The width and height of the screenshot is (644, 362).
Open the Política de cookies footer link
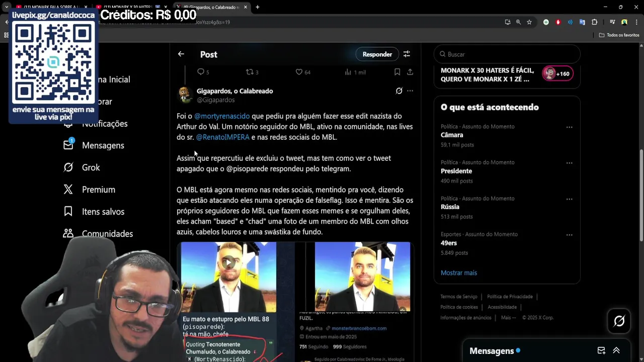(459, 307)
